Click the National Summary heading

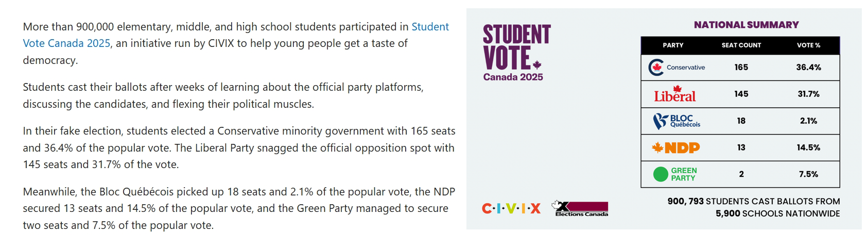[746, 25]
